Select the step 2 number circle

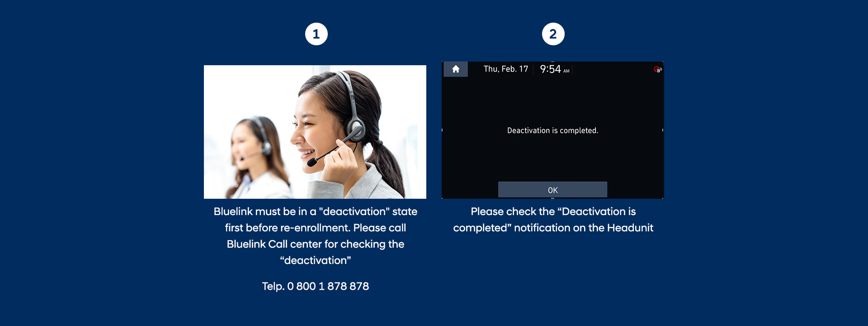[553, 34]
